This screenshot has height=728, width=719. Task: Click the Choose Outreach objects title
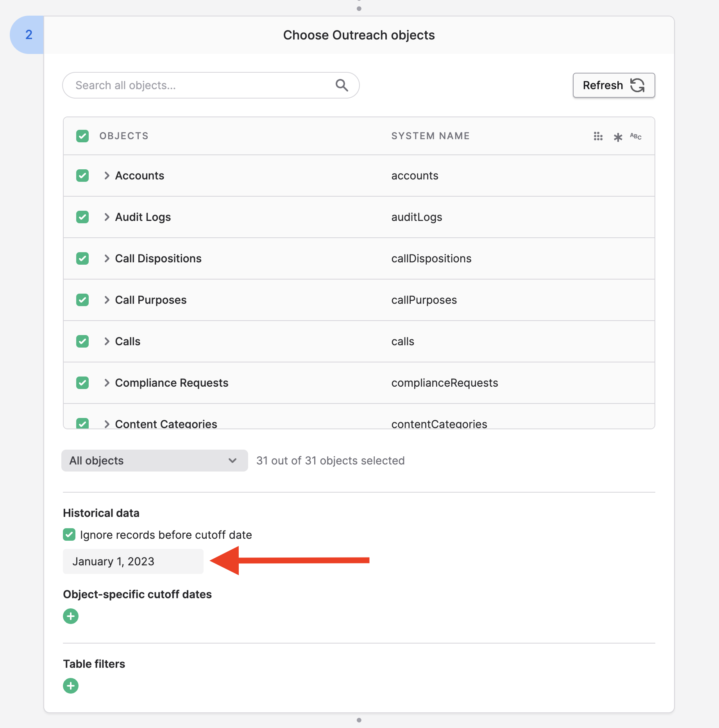359,35
